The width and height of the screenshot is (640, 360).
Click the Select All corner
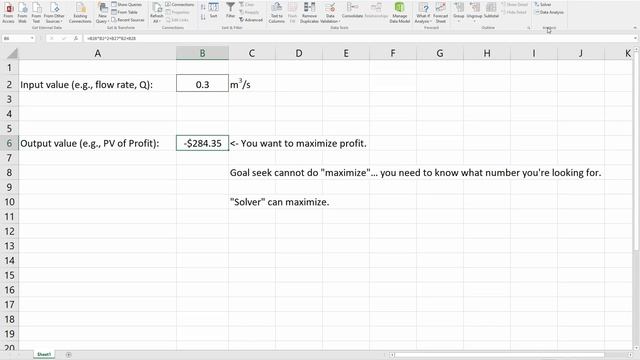click(9, 53)
